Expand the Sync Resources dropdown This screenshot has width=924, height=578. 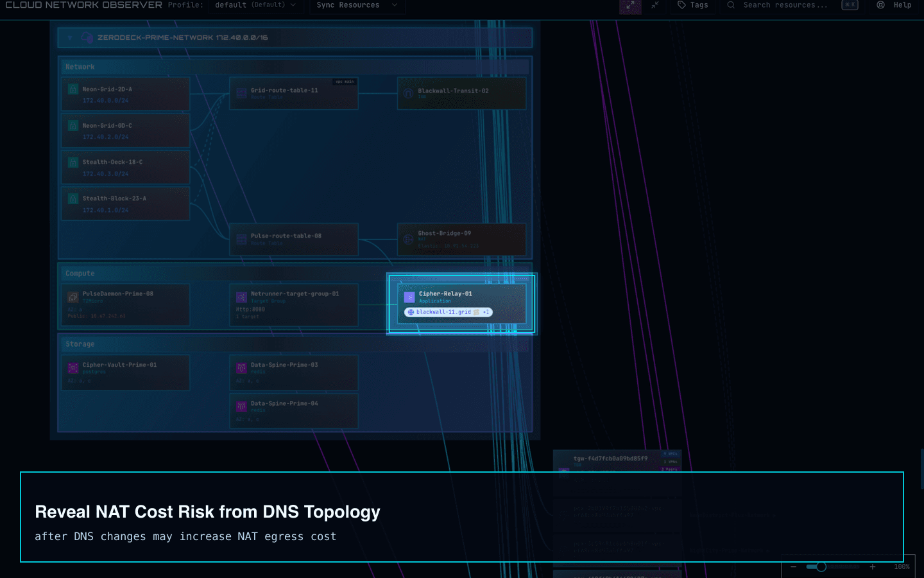(x=356, y=5)
